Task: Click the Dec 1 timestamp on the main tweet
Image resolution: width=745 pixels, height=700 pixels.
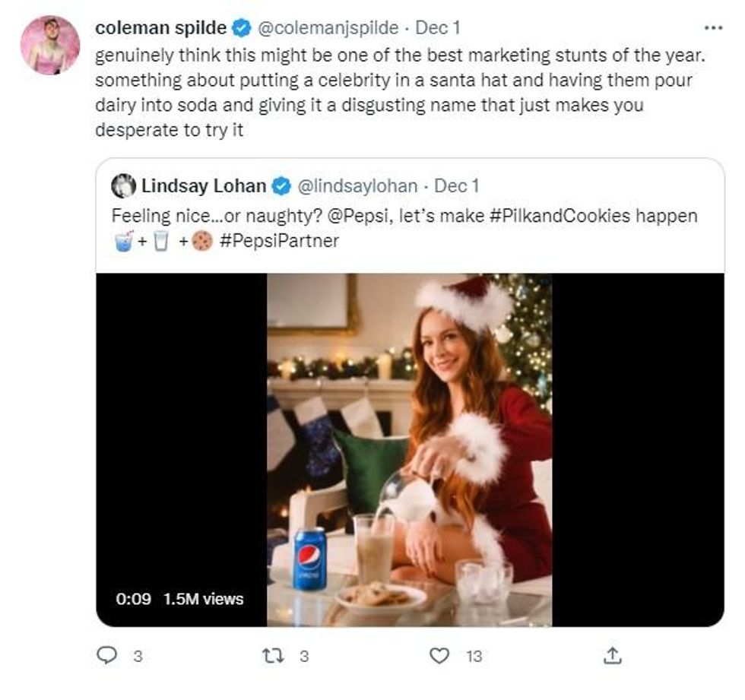Action: [437, 28]
